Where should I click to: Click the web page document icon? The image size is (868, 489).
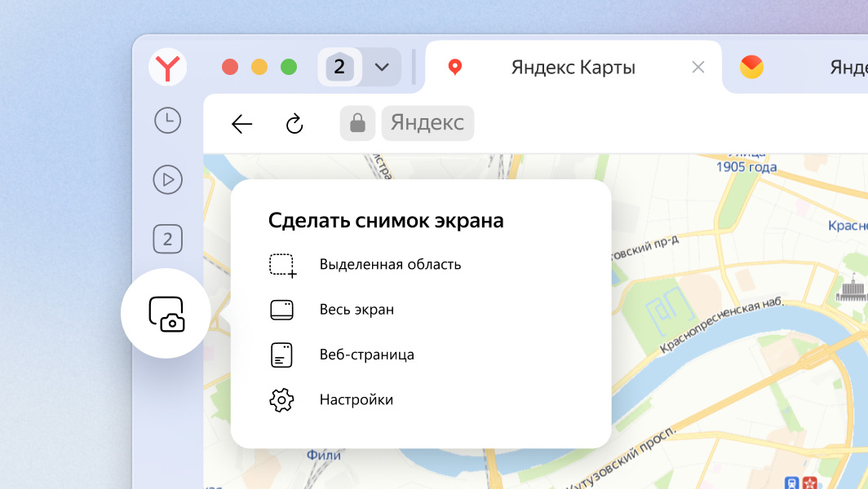[x=281, y=355]
